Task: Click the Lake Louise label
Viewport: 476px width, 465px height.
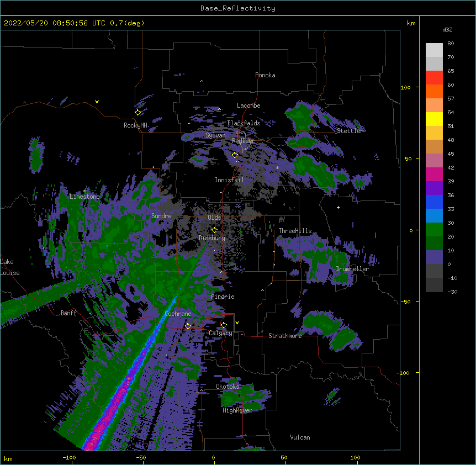Action: click(10, 267)
